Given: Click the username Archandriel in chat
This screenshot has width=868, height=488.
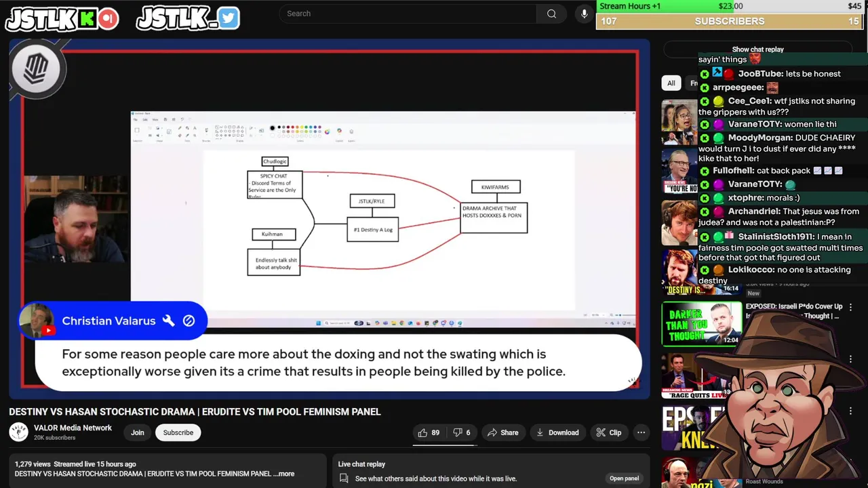Looking at the screenshot, I should click(x=753, y=211).
